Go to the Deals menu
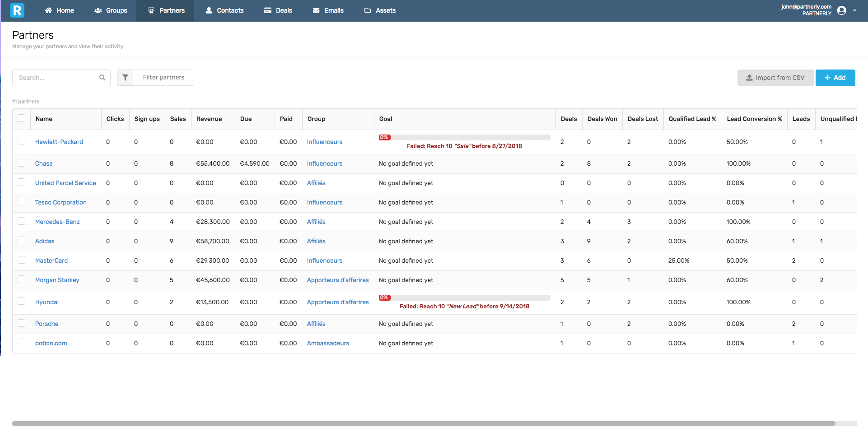This screenshot has width=868, height=437. coord(278,10)
